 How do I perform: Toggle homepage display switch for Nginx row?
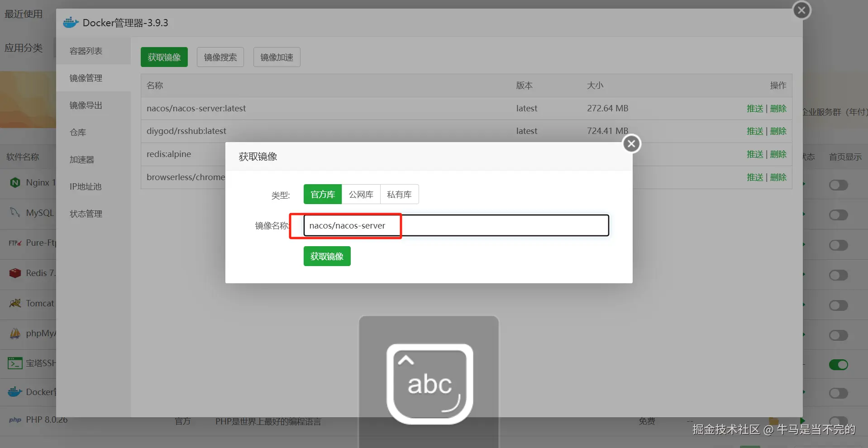tap(838, 185)
